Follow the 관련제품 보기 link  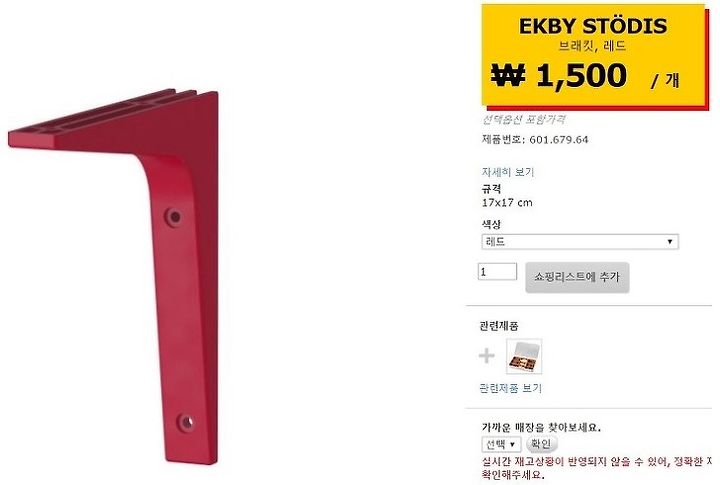coord(511,389)
